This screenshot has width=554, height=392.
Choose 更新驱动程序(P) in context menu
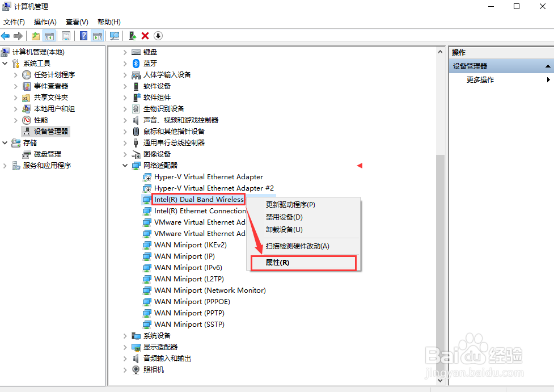[x=303, y=204]
